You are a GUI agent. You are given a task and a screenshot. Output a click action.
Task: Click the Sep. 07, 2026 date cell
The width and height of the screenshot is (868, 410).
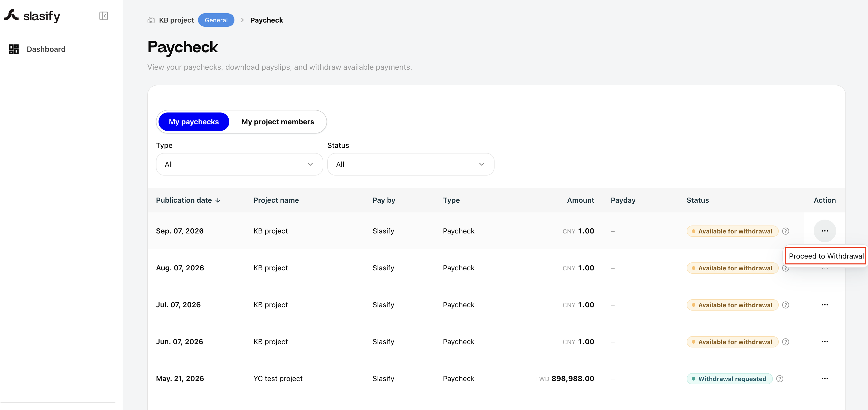pyautogui.click(x=180, y=231)
